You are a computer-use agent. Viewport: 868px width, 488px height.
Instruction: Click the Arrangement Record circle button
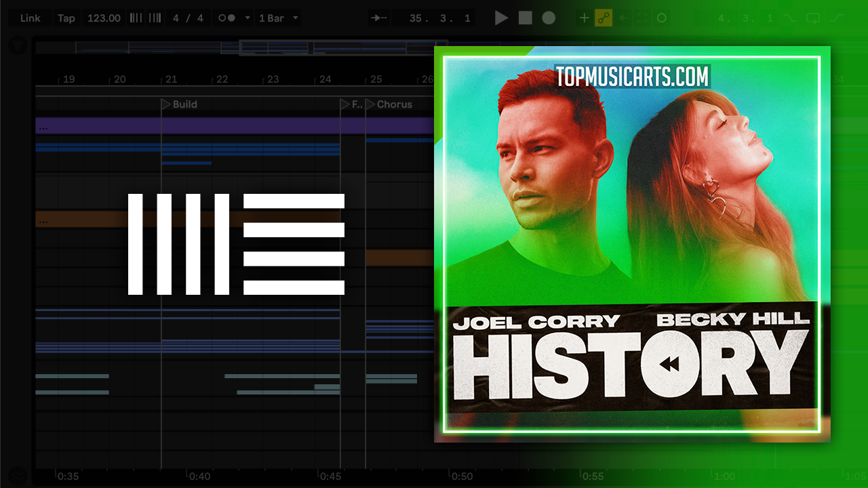pyautogui.click(x=549, y=18)
